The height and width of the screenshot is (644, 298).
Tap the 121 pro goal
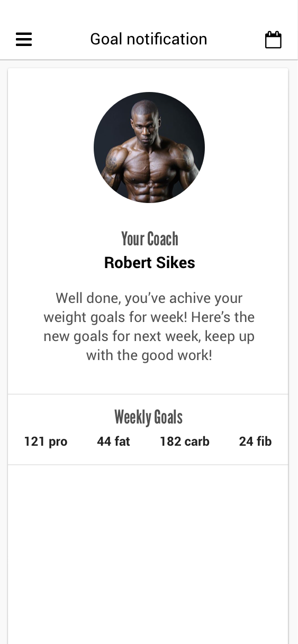click(x=46, y=441)
